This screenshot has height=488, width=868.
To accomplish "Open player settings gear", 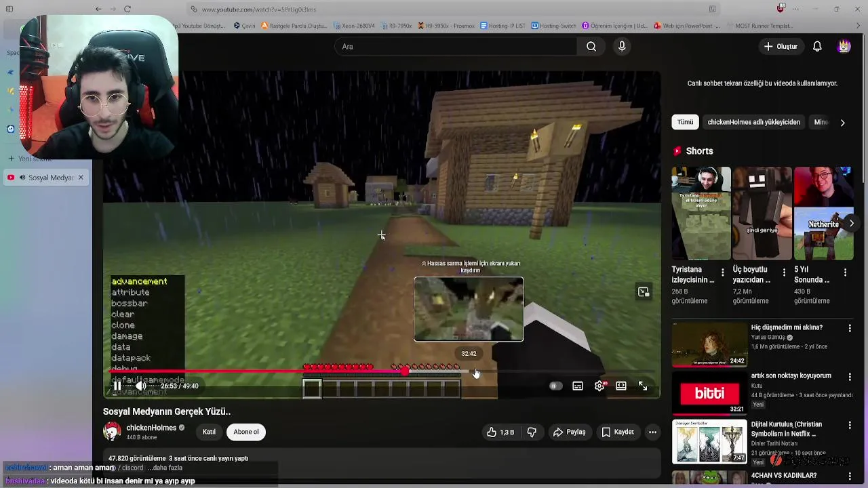I will tap(599, 386).
